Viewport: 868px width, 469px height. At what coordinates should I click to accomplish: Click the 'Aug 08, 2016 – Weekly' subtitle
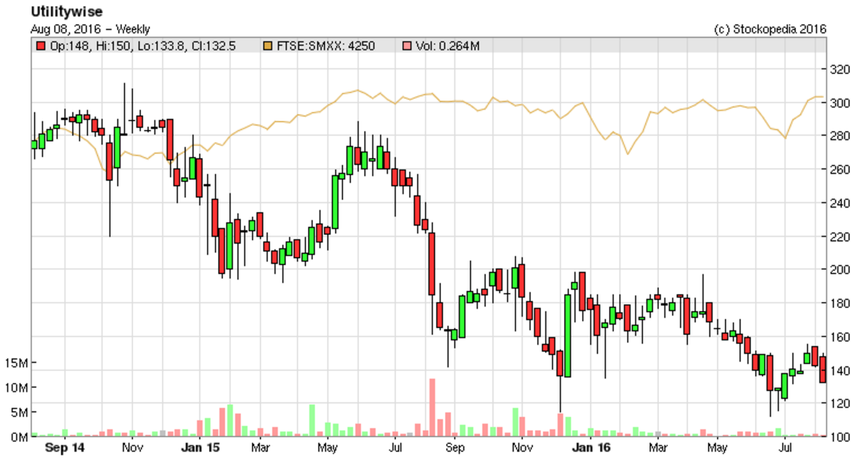pos(90,28)
